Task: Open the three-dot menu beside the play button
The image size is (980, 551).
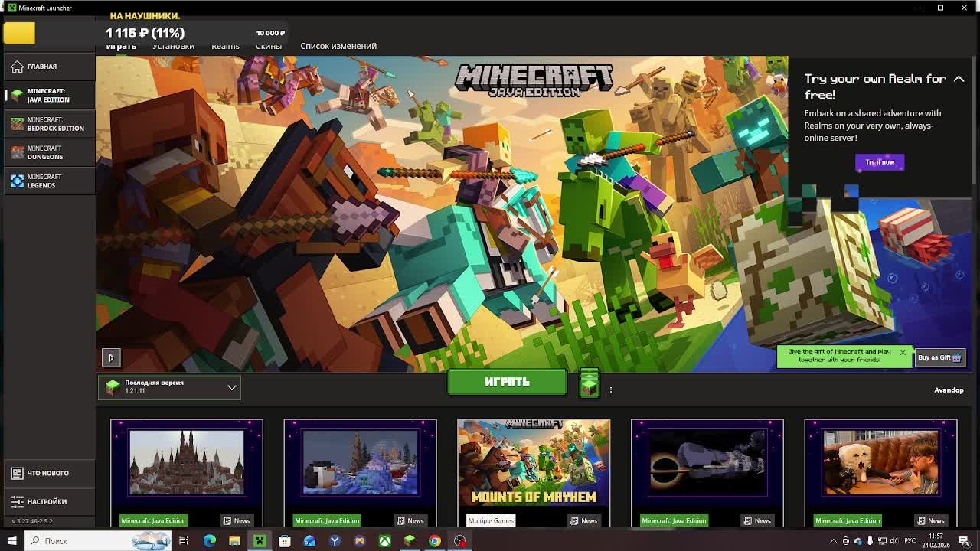Action: point(611,390)
